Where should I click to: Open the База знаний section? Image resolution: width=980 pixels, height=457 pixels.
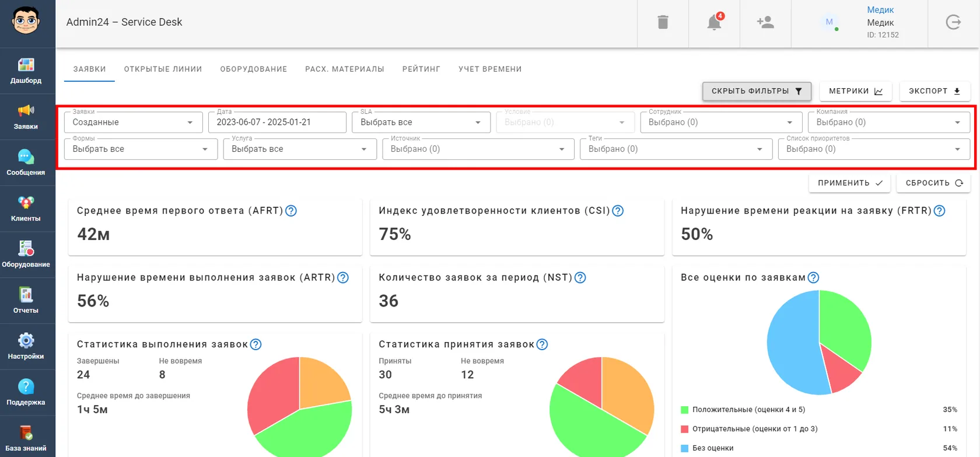coord(27,438)
